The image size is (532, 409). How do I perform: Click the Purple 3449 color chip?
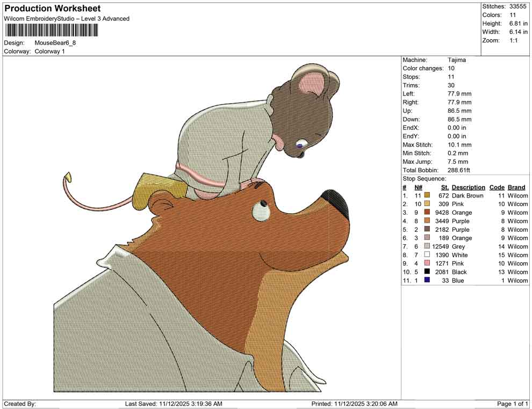[426, 221]
